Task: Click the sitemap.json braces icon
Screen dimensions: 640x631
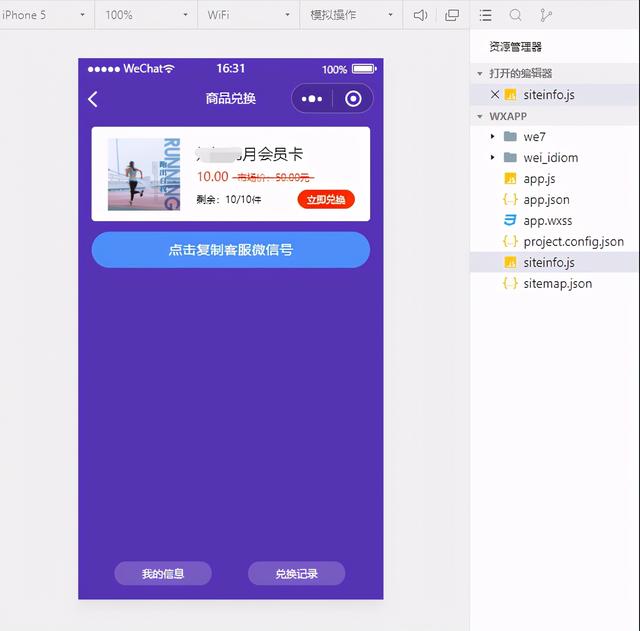Action: click(x=510, y=283)
